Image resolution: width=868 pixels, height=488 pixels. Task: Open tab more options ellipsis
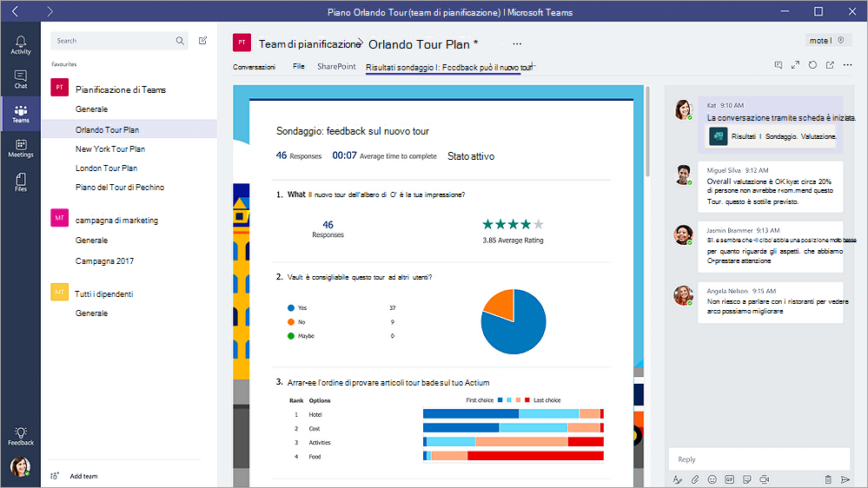click(x=847, y=65)
